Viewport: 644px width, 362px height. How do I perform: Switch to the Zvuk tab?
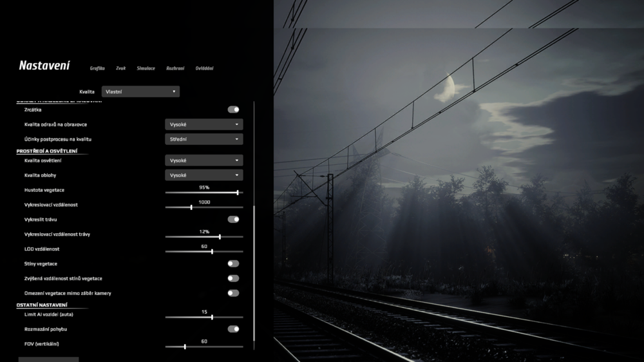(121, 68)
